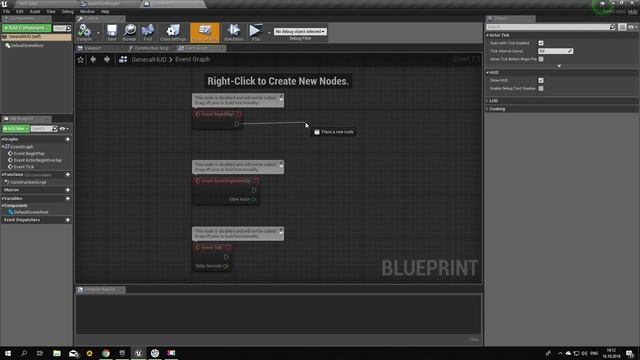640x360 pixels.
Task: Select Event ActorBeginOverlap in My Blueprint tree
Action: pyautogui.click(x=38, y=160)
